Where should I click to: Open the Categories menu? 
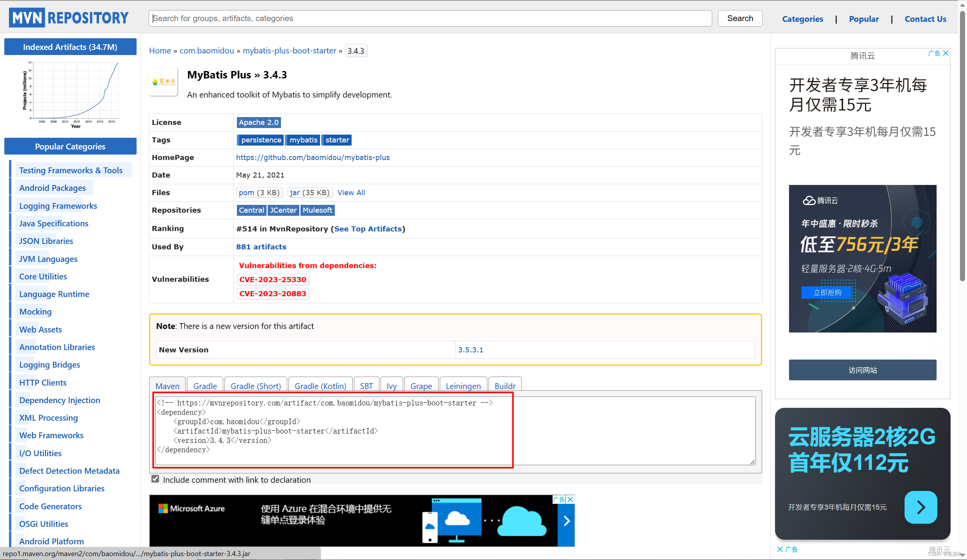(802, 19)
